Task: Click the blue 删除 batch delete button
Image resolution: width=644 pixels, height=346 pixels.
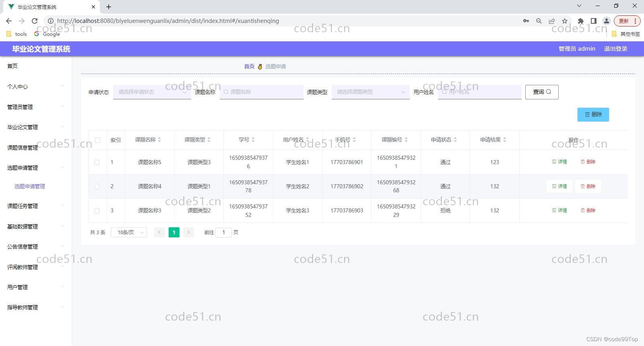Action: click(593, 114)
